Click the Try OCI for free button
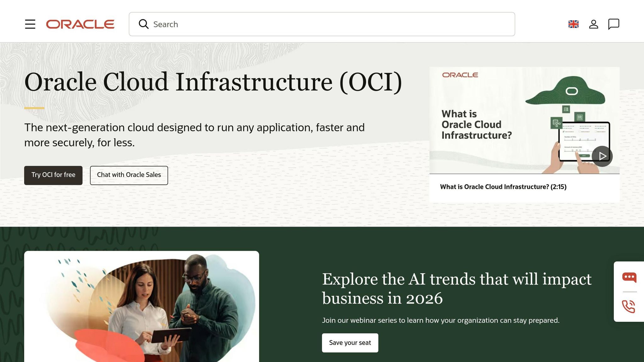 pos(53,175)
